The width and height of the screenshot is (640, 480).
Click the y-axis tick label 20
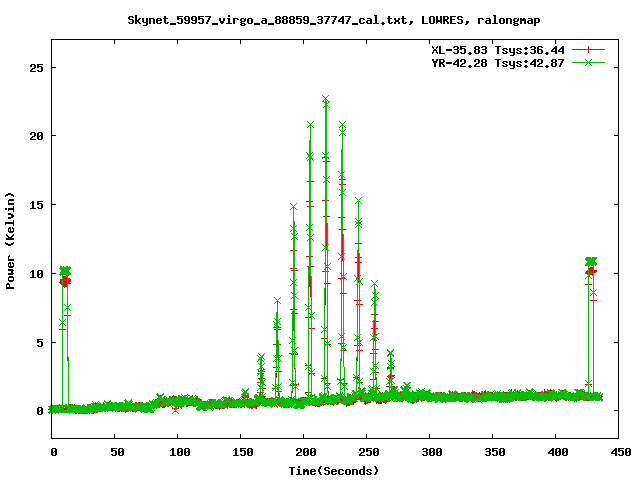coord(36,136)
